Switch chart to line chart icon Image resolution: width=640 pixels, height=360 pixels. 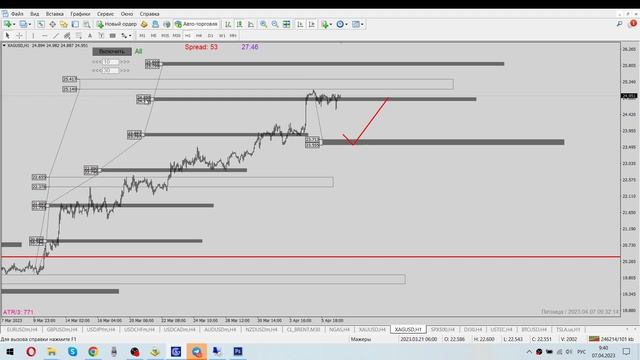(251, 24)
